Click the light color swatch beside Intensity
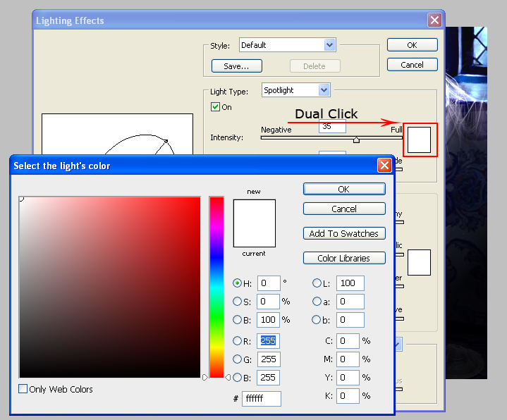The width and height of the screenshot is (507, 420). 420,139
